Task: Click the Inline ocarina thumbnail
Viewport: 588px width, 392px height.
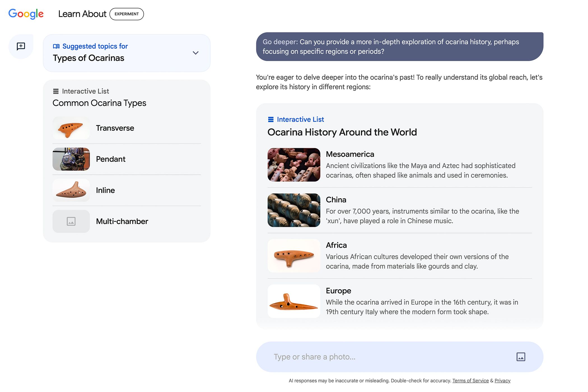Action: coord(71,190)
